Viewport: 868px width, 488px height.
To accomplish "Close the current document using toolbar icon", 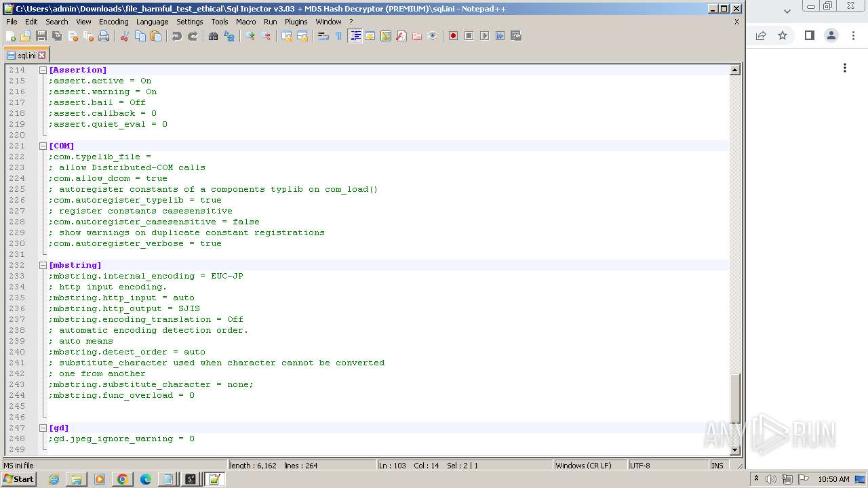I will [73, 36].
